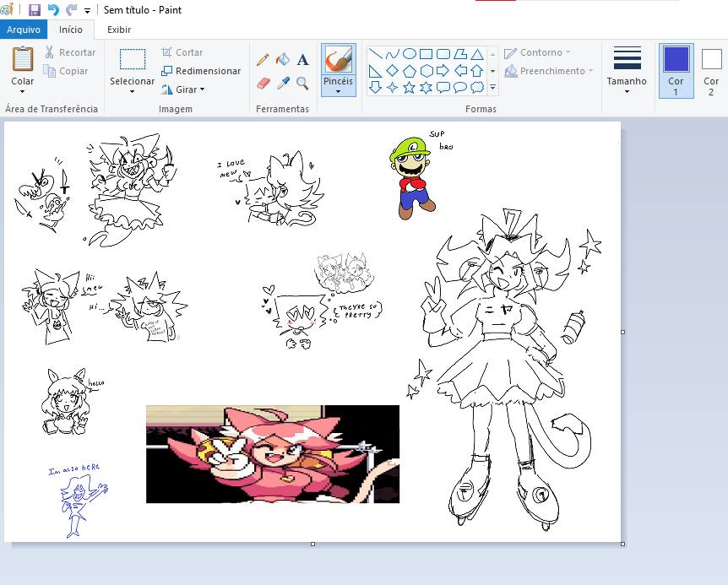Choose the Oval callout shape

click(460, 87)
